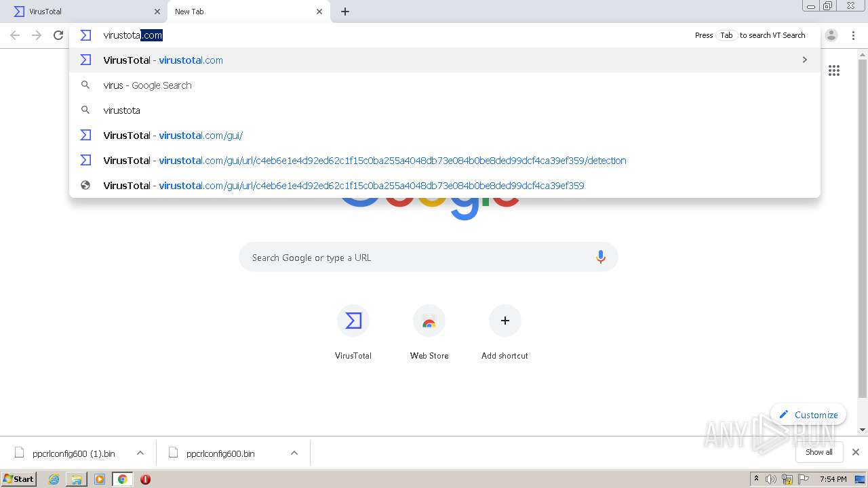
Task: Show hidden system tray icons
Action: coord(757,479)
